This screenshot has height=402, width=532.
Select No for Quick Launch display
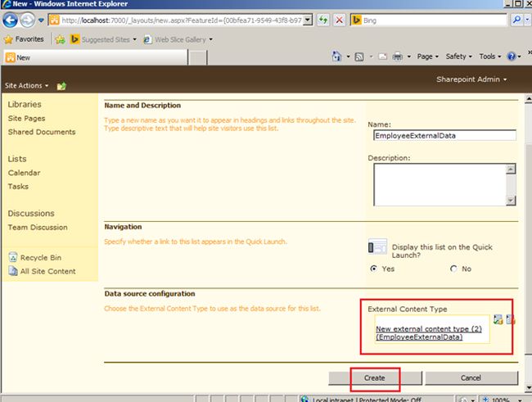click(x=453, y=269)
